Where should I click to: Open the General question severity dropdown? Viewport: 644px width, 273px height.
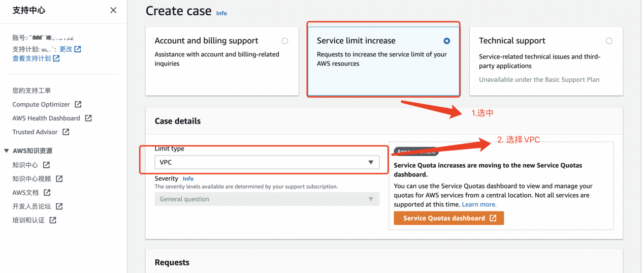267,199
